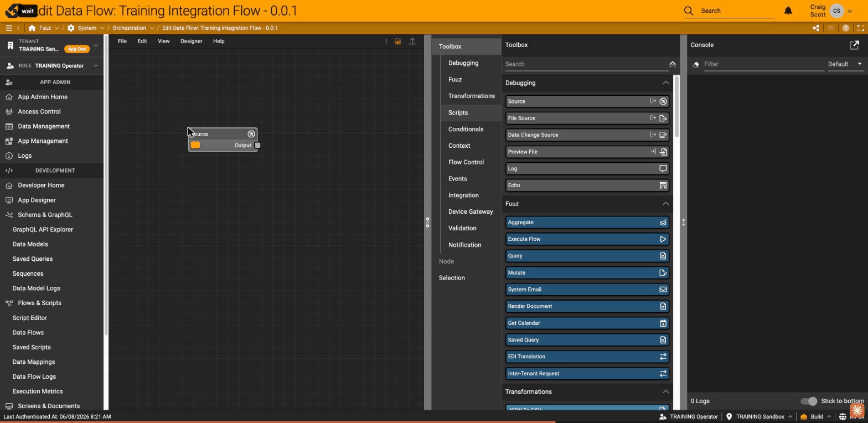Screen dimensions: 868x423
Task: Select the Inter-Tenant Request node
Action: click(587, 373)
